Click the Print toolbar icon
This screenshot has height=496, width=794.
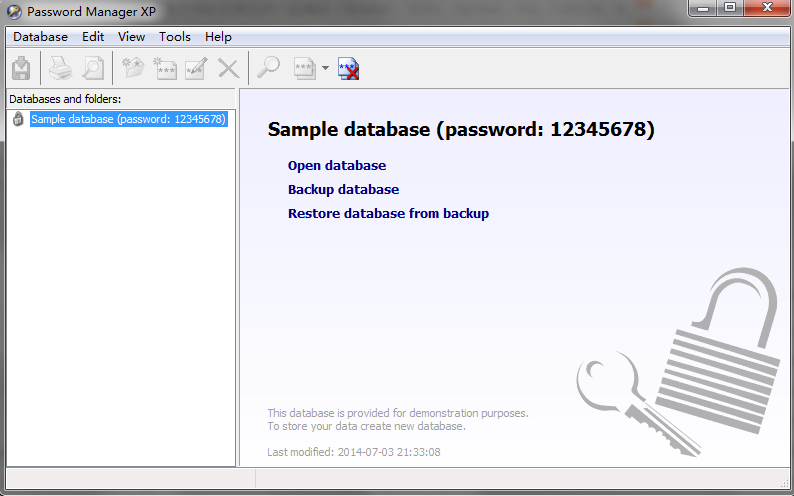coord(60,68)
